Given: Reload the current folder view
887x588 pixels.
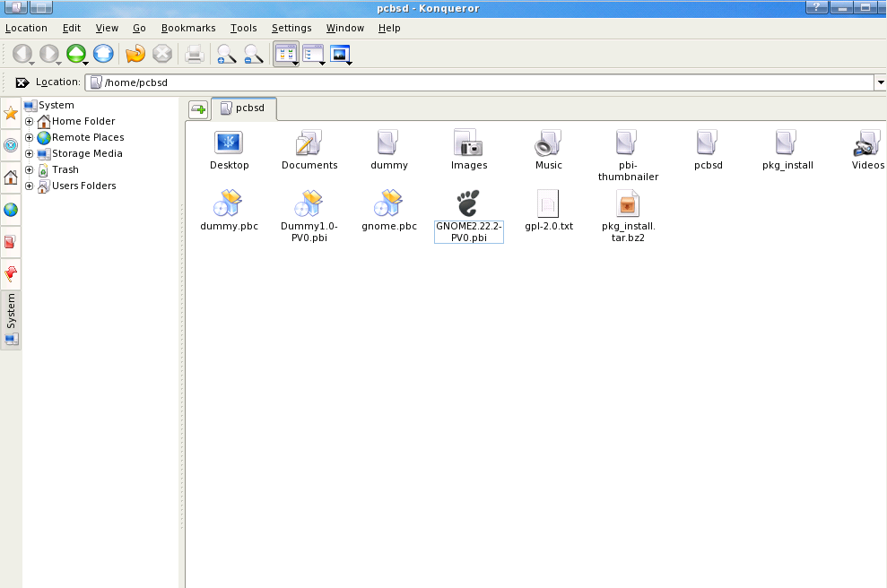Looking at the screenshot, I should (135, 54).
